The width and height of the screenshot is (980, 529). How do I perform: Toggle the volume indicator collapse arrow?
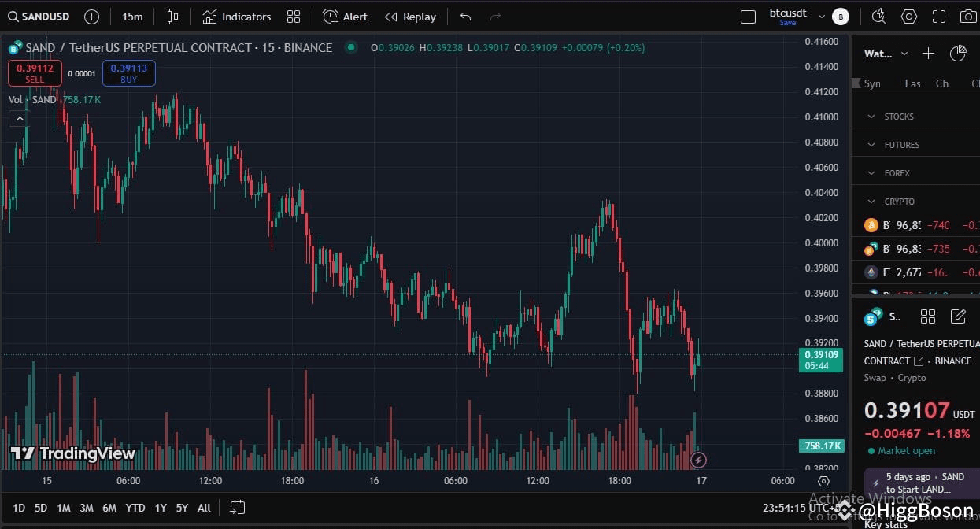point(19,118)
